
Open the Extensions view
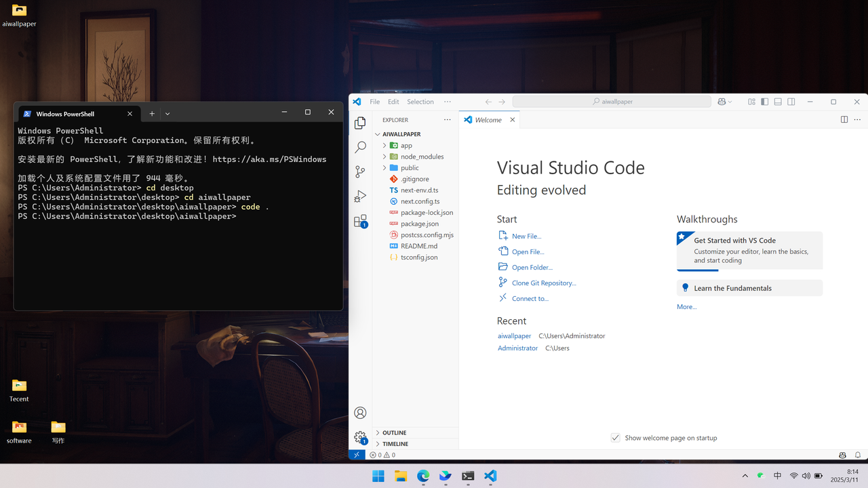pos(360,221)
